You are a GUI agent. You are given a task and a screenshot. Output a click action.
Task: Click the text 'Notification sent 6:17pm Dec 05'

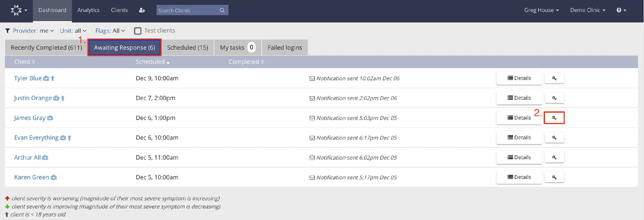(x=357, y=138)
